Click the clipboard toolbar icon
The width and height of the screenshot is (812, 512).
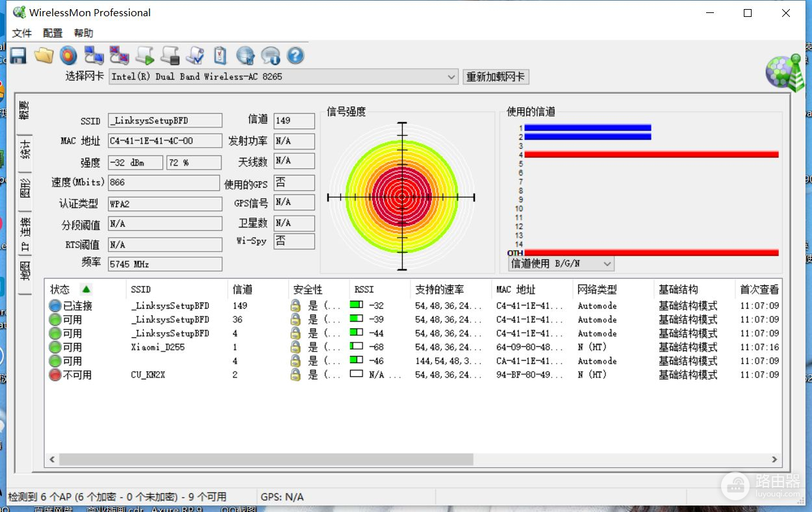[x=220, y=56]
